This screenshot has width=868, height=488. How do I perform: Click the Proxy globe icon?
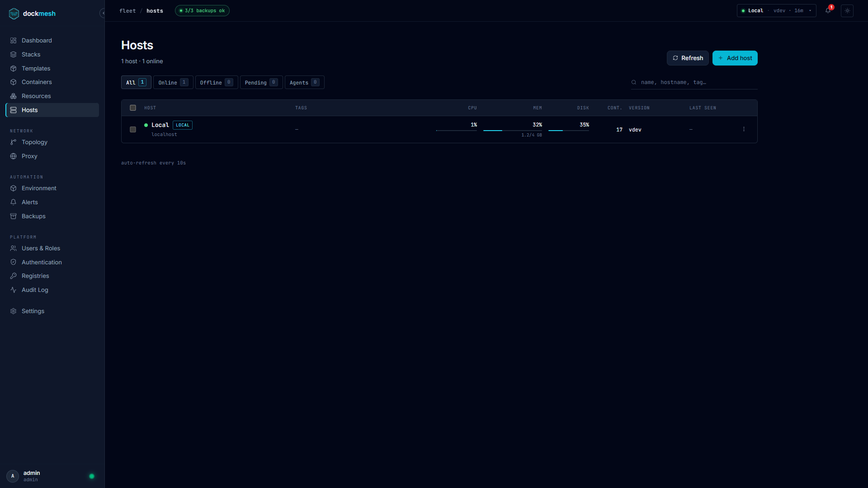[14, 156]
